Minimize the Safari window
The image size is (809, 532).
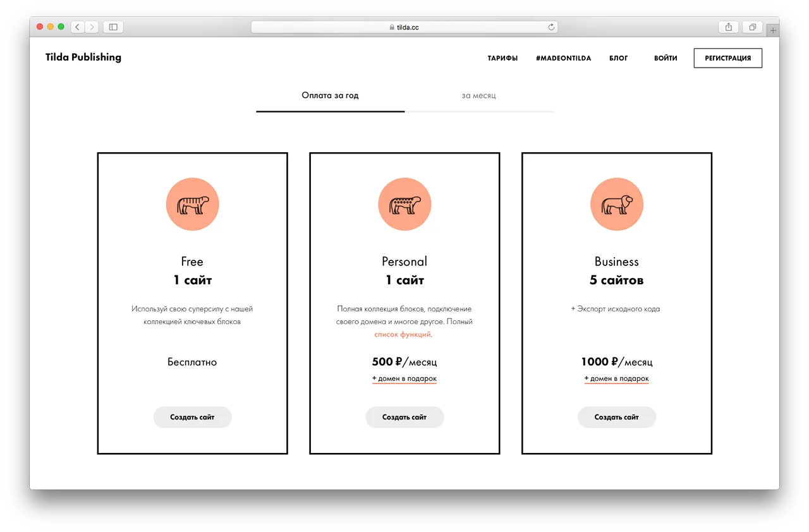(x=51, y=27)
